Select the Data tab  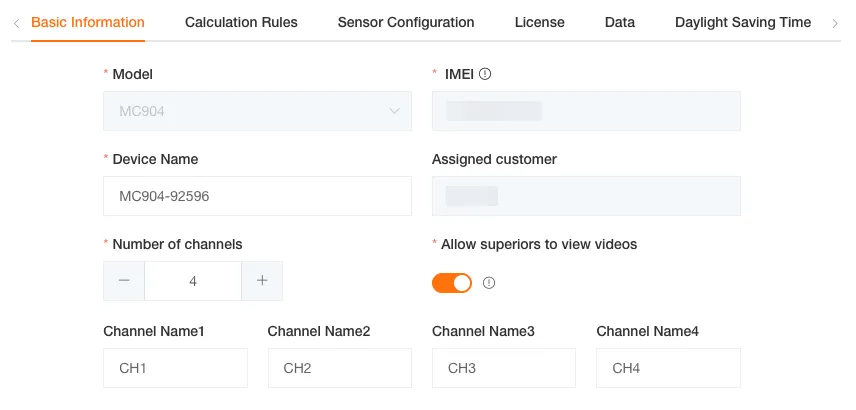(x=620, y=22)
